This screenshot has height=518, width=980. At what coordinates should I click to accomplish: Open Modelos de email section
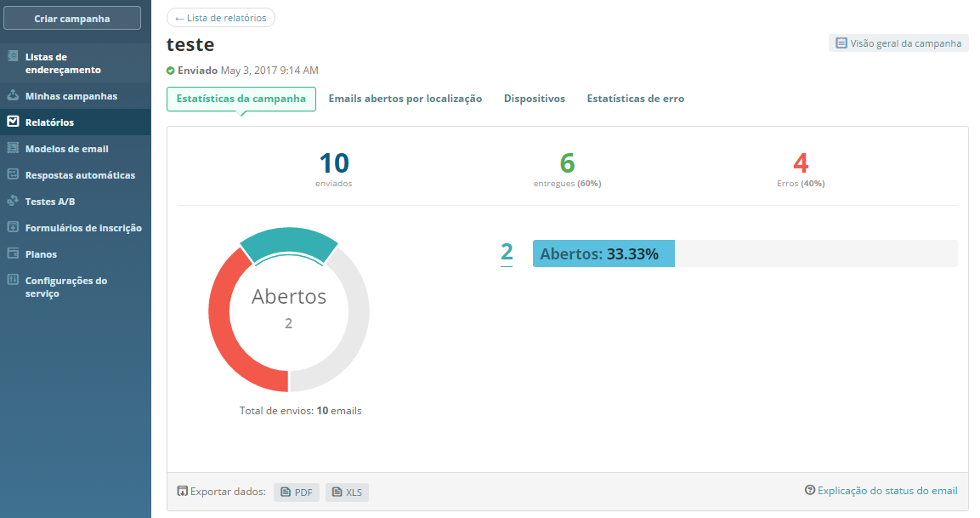click(75, 148)
